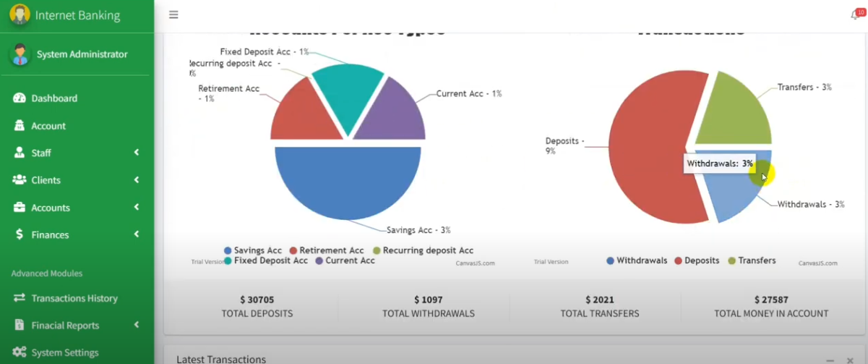Open Transactions History menu item
The width and height of the screenshot is (868, 364).
74,298
